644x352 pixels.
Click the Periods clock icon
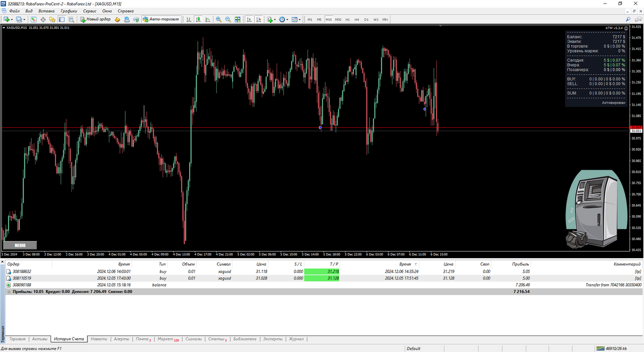[282, 19]
